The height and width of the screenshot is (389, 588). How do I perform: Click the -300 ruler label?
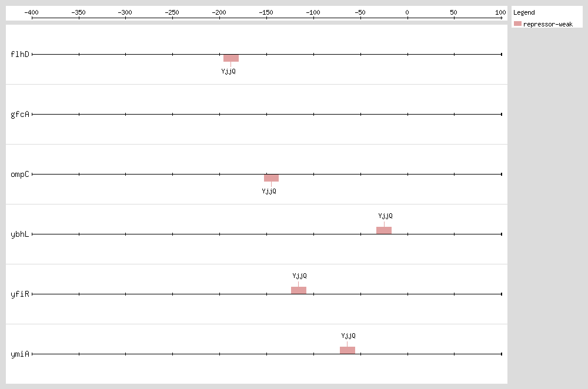125,12
